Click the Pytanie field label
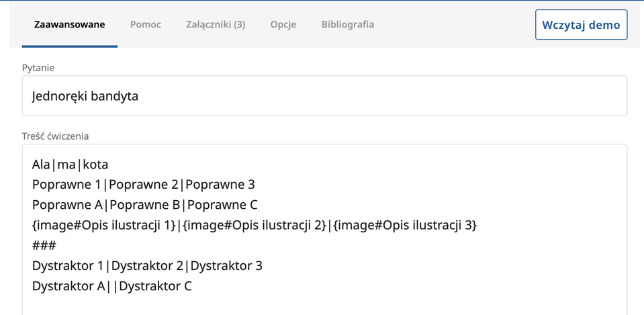Screen dimensions: 644x315 pos(38,68)
